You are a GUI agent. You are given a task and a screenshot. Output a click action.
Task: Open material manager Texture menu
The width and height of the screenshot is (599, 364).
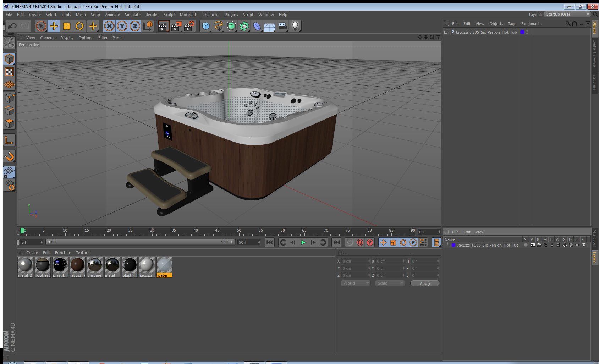pos(83,253)
